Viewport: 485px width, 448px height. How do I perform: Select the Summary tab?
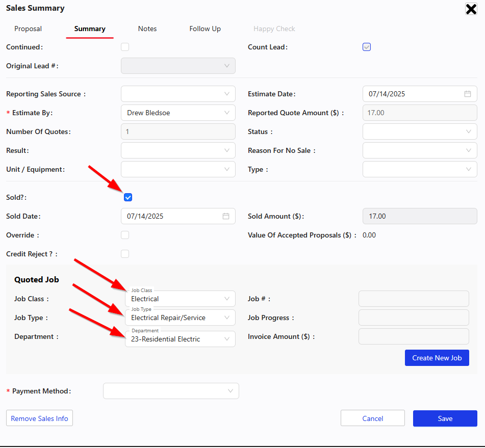pyautogui.click(x=90, y=29)
